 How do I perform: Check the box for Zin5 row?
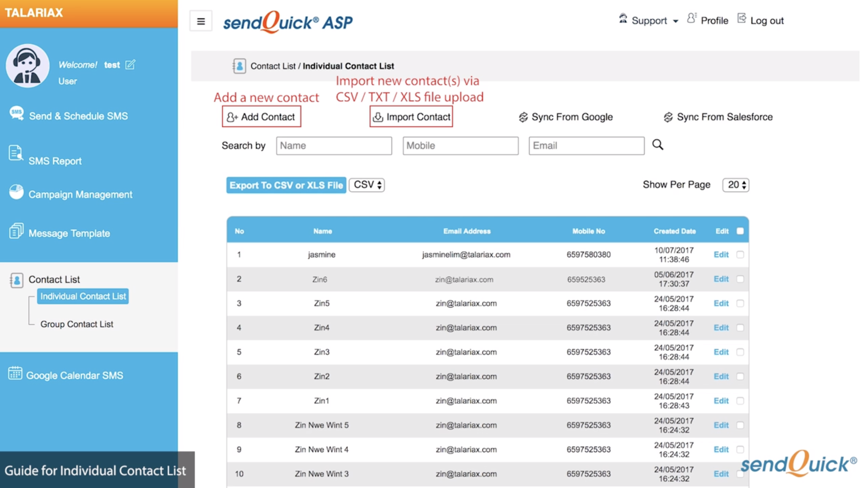point(740,303)
